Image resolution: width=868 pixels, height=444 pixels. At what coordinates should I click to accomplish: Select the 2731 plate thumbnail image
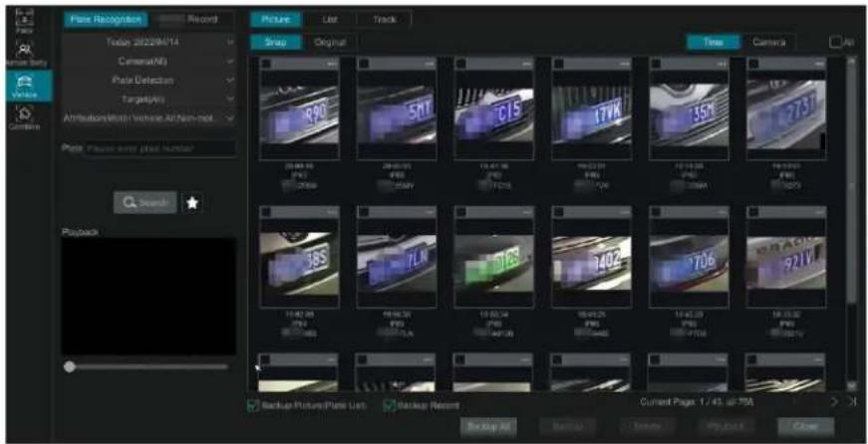point(786,114)
